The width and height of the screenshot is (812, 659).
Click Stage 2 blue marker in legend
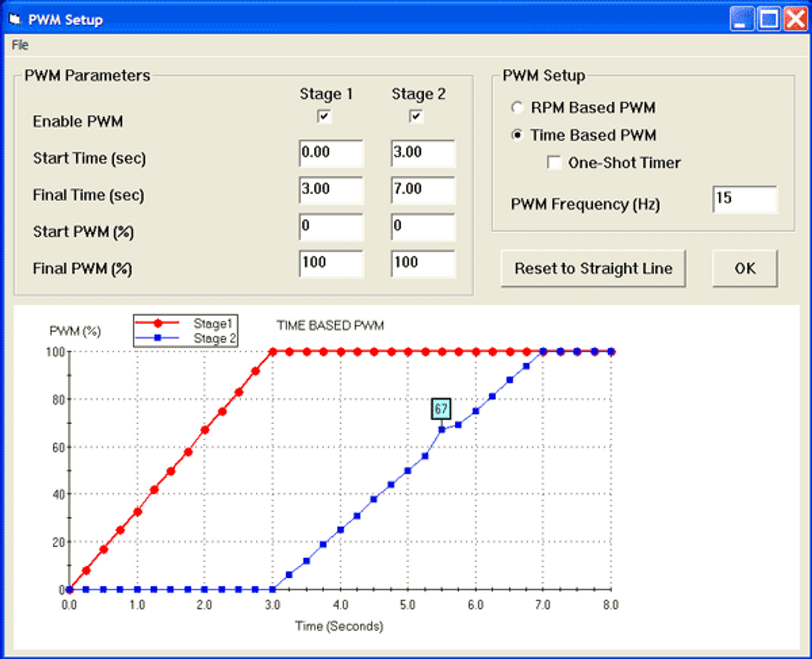(158, 338)
